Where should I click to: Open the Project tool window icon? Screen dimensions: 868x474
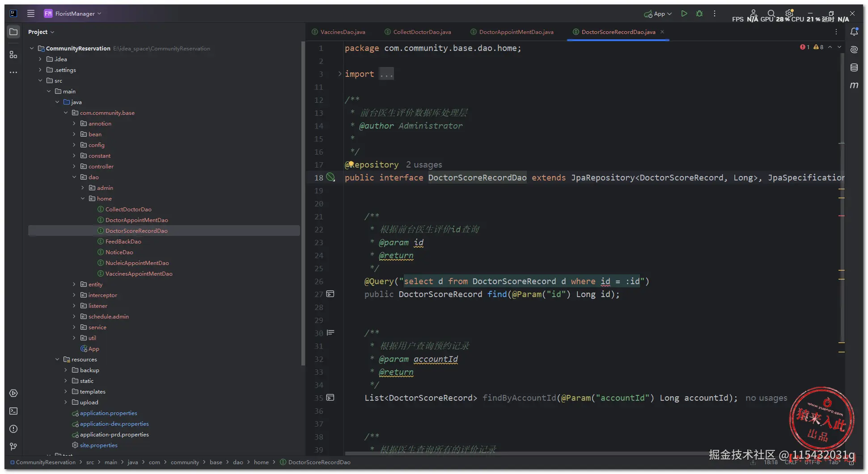pos(13,32)
